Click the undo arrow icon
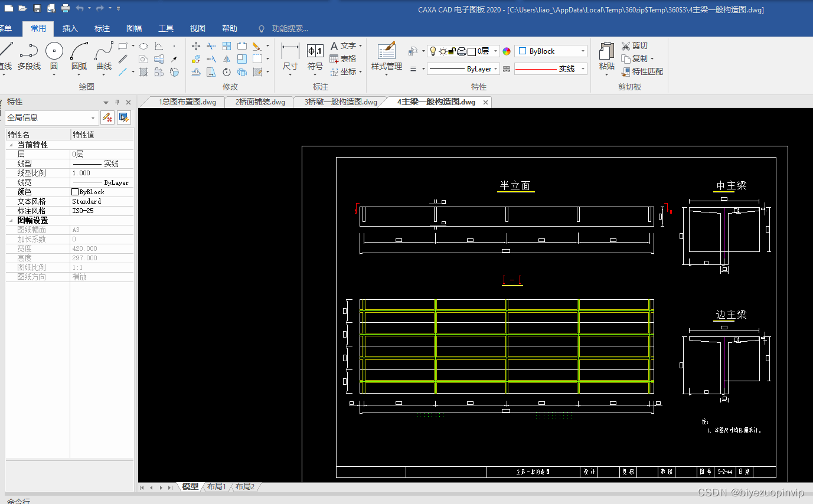Image resolution: width=813 pixels, height=504 pixels. (80, 8)
